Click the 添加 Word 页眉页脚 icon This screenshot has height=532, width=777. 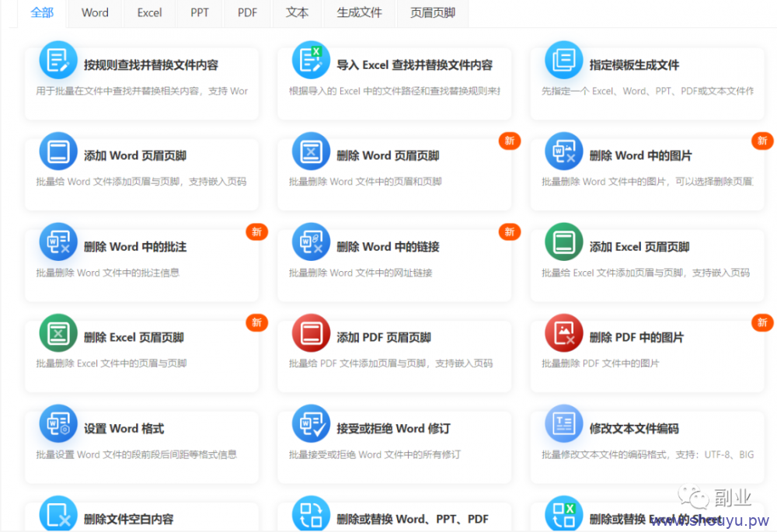point(58,151)
